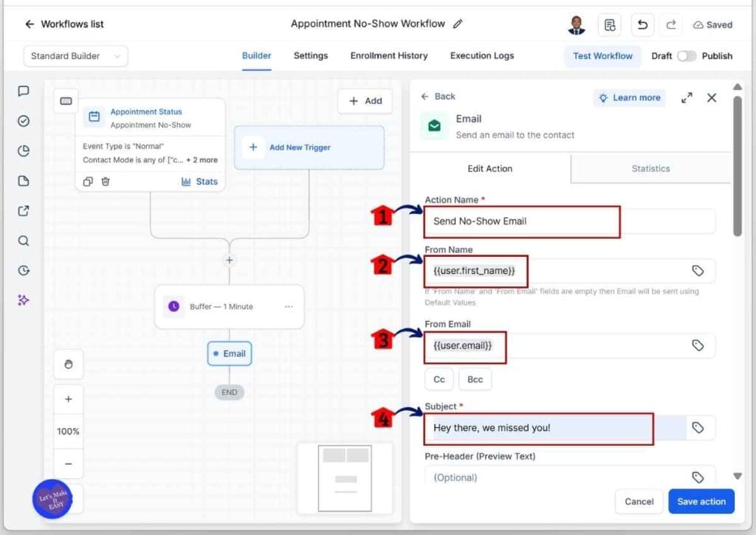Click the Cc button
The width and height of the screenshot is (756, 535).
tap(439, 379)
